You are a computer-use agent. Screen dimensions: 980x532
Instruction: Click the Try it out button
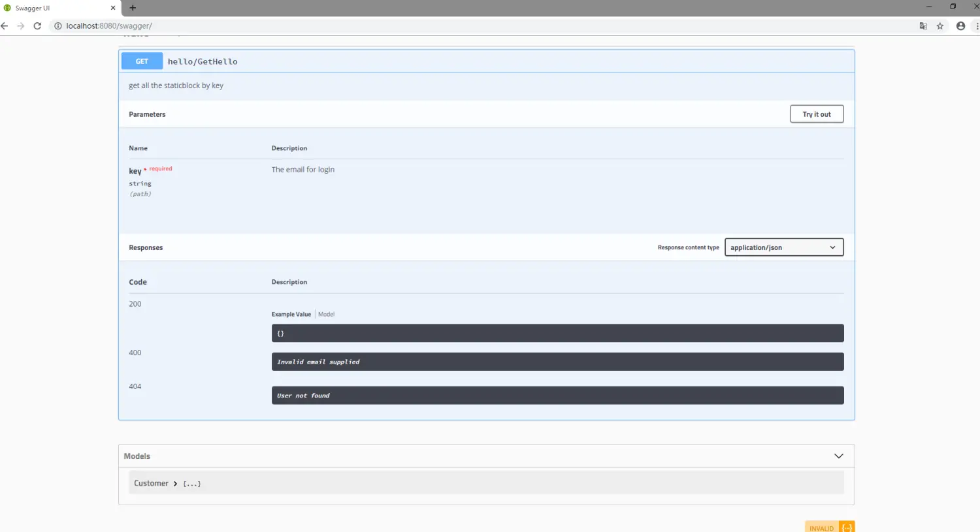(817, 114)
